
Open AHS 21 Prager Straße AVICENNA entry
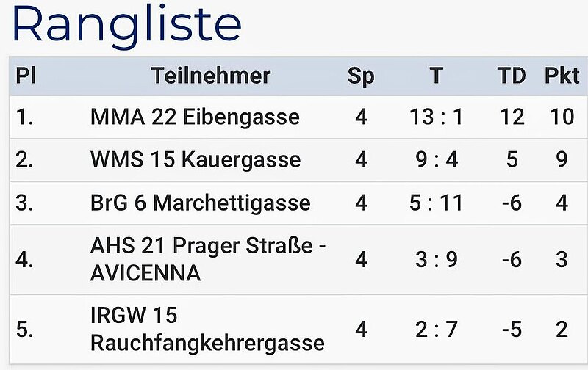(208, 259)
